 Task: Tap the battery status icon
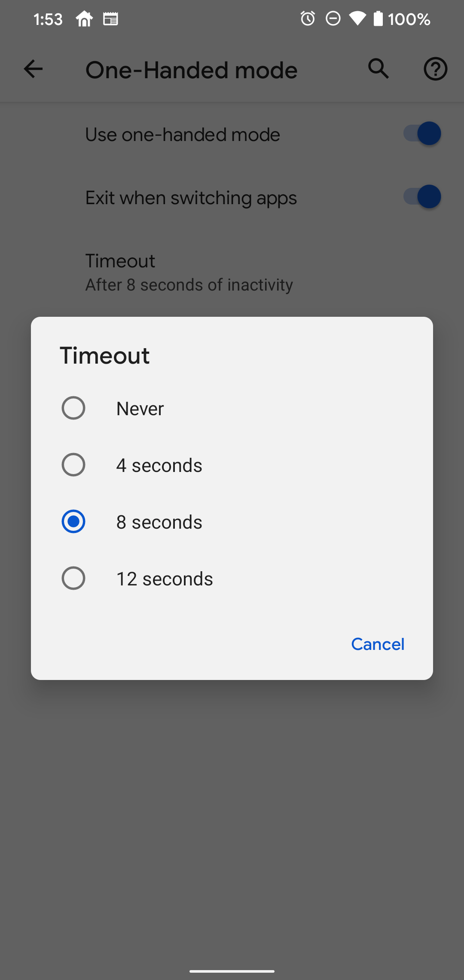coord(379,18)
